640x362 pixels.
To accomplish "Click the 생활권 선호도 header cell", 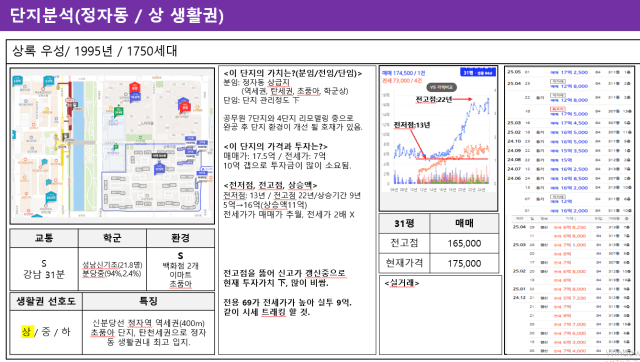I will pyautogui.click(x=46, y=301).
